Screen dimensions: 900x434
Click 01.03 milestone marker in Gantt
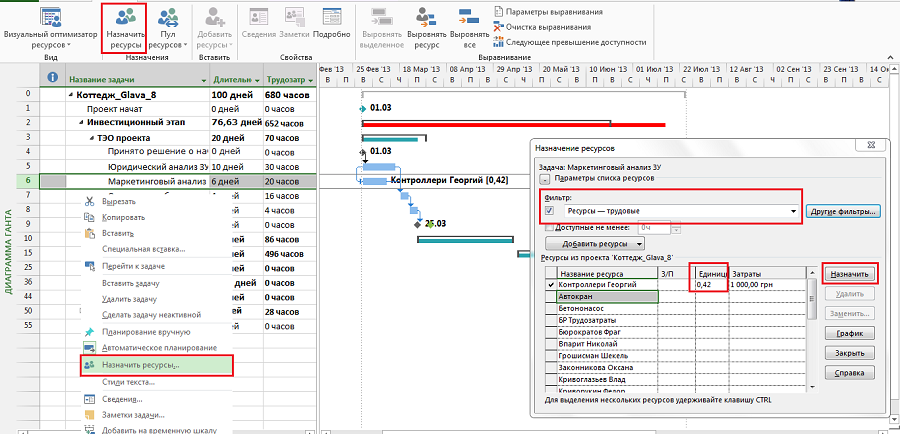(x=363, y=108)
